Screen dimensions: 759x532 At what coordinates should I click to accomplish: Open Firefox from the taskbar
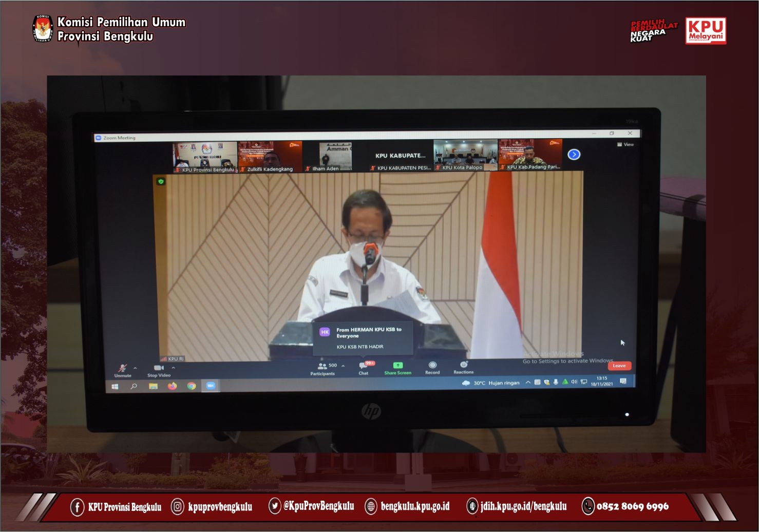tap(172, 386)
